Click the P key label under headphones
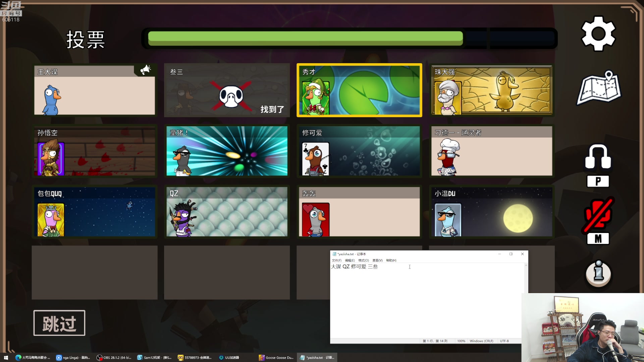Viewport: 644px width, 362px height. click(x=598, y=181)
